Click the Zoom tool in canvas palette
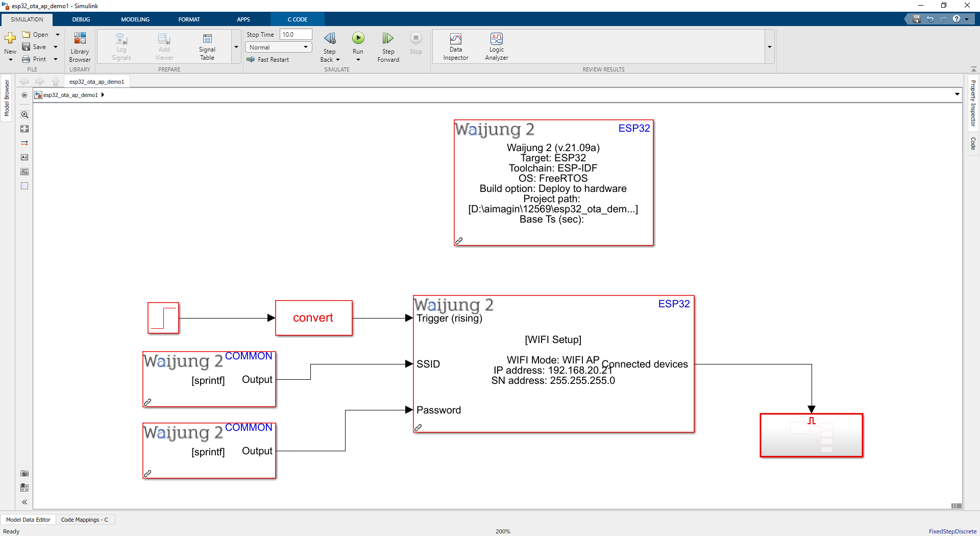980x536 pixels. 24,114
